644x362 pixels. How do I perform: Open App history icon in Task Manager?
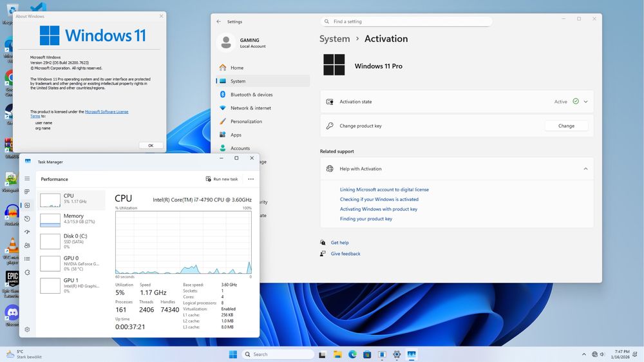coord(27,218)
